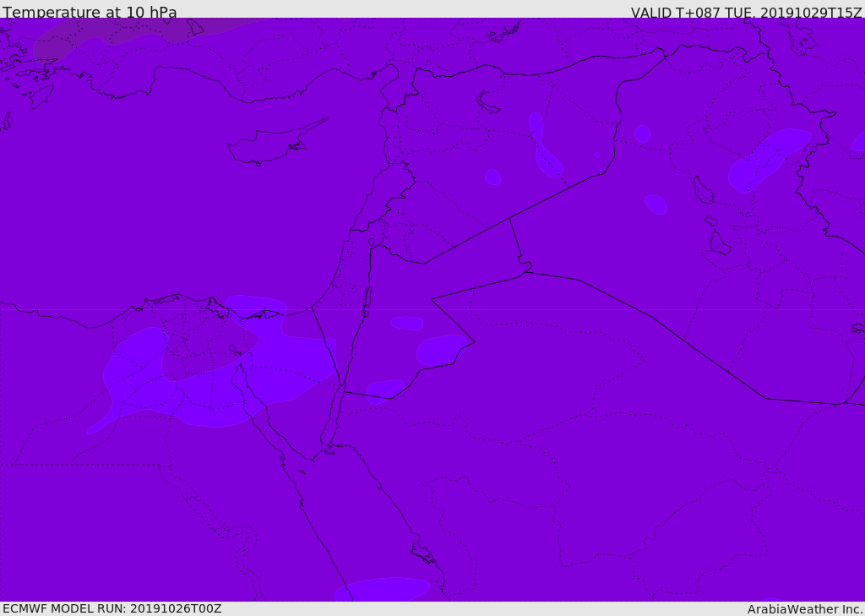Click 'ECMWF MODEL RUN' footer label
This screenshot has width=865, height=616.
112,608
